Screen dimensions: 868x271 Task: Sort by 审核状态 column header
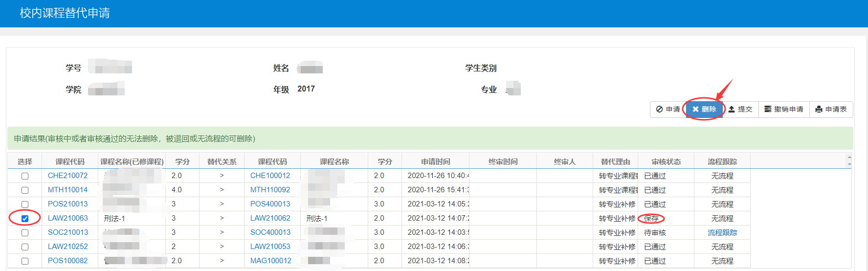tap(666, 161)
